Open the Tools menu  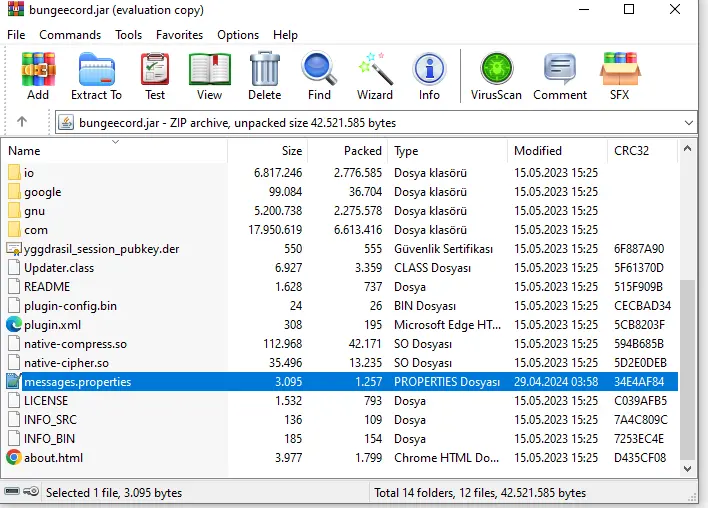click(128, 35)
